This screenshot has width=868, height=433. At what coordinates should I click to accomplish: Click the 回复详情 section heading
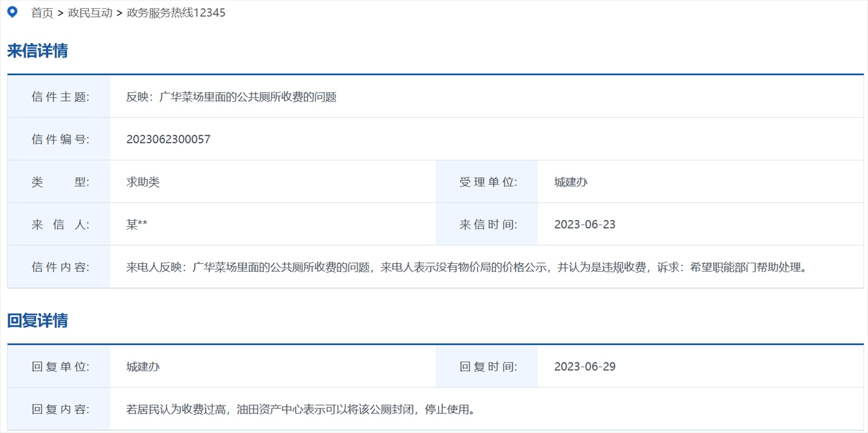click(x=37, y=321)
